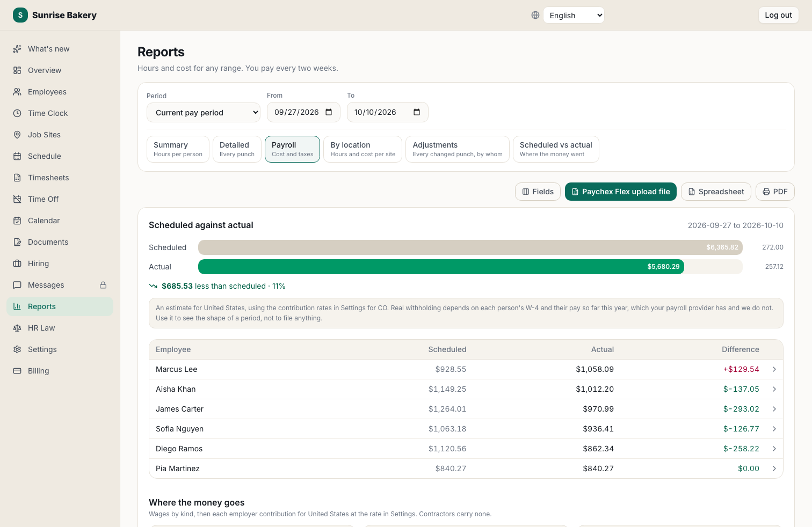Click the To date field
Image resolution: width=812 pixels, height=527 pixels.
click(388, 112)
